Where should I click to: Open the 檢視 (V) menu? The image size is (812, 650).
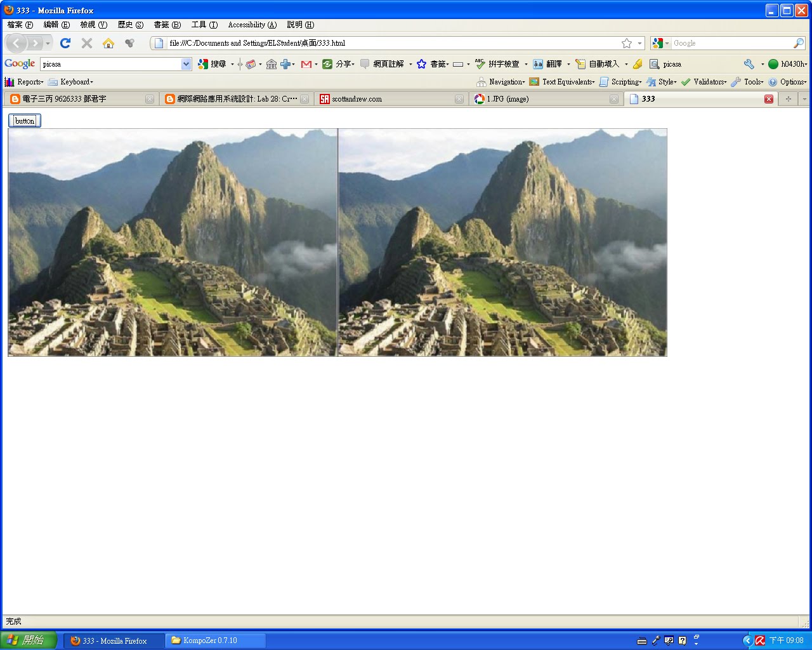(x=94, y=25)
